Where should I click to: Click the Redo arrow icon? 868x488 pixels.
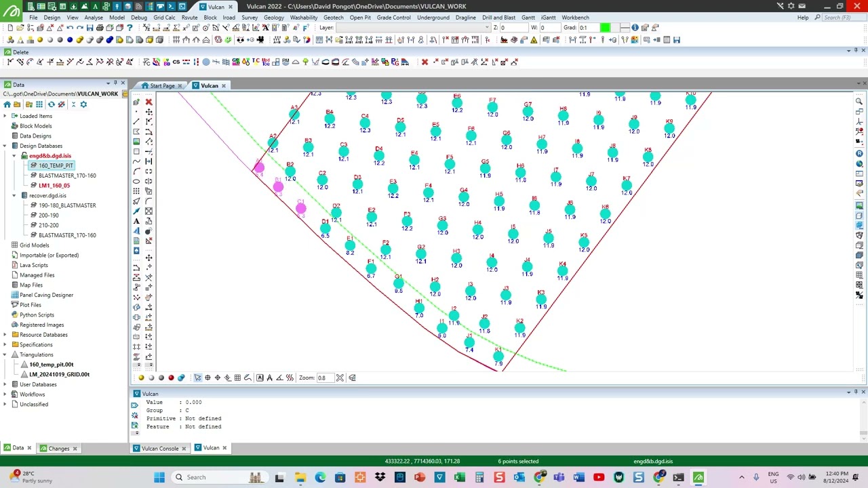[x=80, y=28]
